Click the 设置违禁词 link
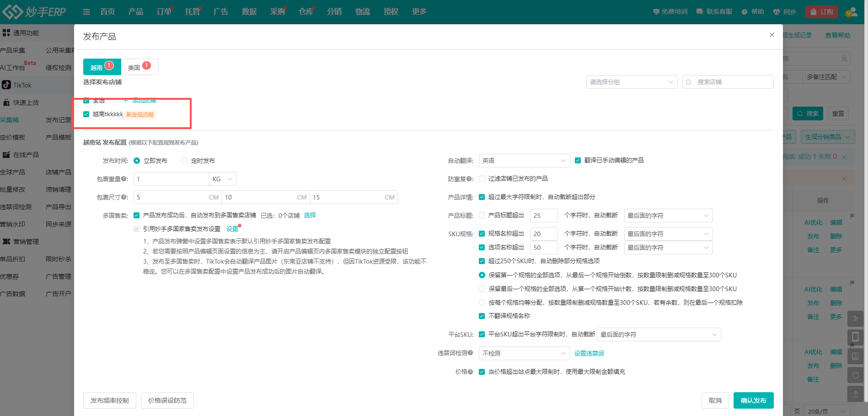Image resolution: width=868 pixels, height=416 pixels. pos(589,353)
